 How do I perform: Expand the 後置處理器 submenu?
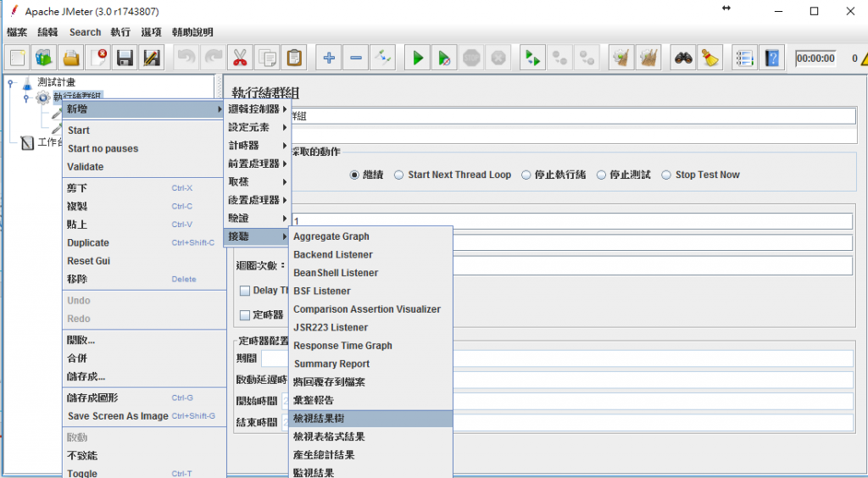(x=258, y=200)
